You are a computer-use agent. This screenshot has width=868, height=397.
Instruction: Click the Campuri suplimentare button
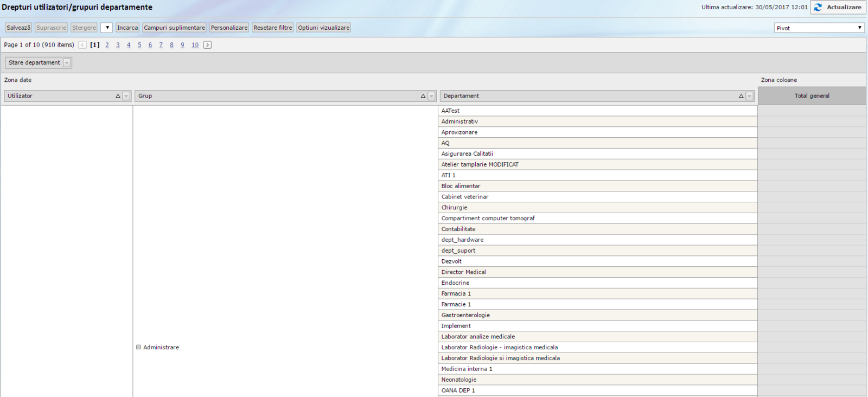tap(174, 28)
